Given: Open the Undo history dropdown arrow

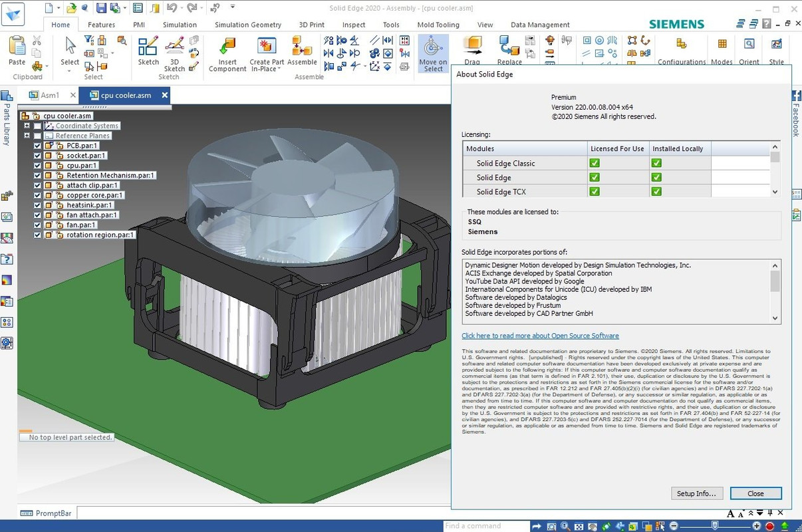Looking at the screenshot, I should tap(182, 8).
